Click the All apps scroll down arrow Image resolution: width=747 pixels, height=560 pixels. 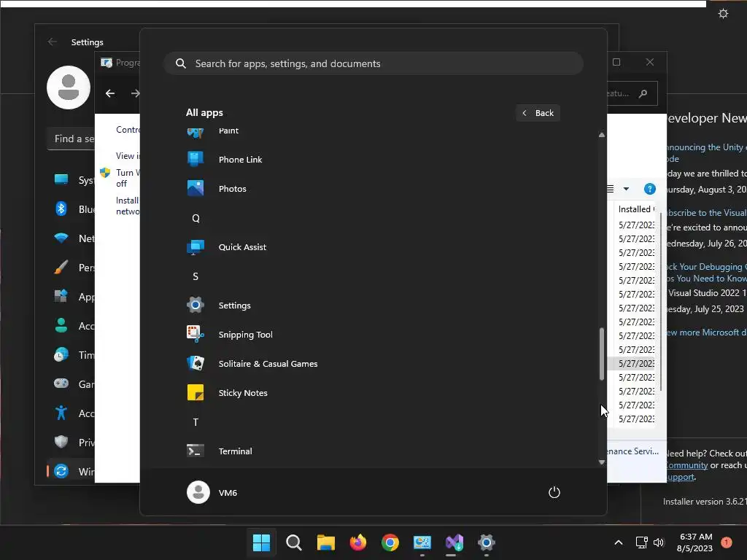pos(602,462)
